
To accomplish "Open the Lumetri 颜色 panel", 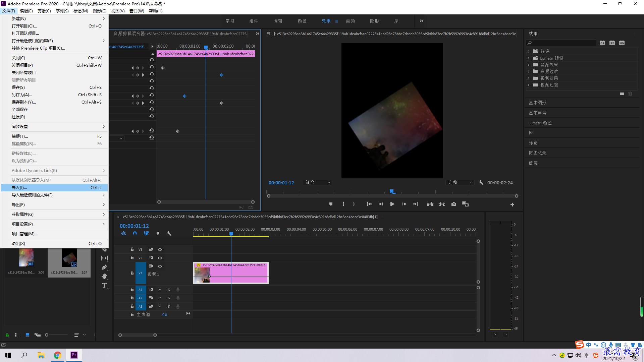I will click(540, 123).
